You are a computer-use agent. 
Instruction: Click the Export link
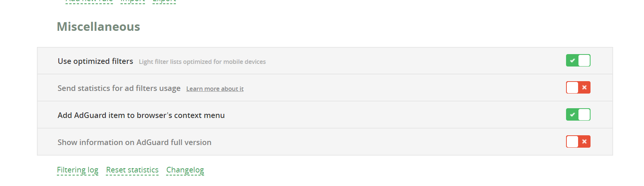[x=164, y=1]
